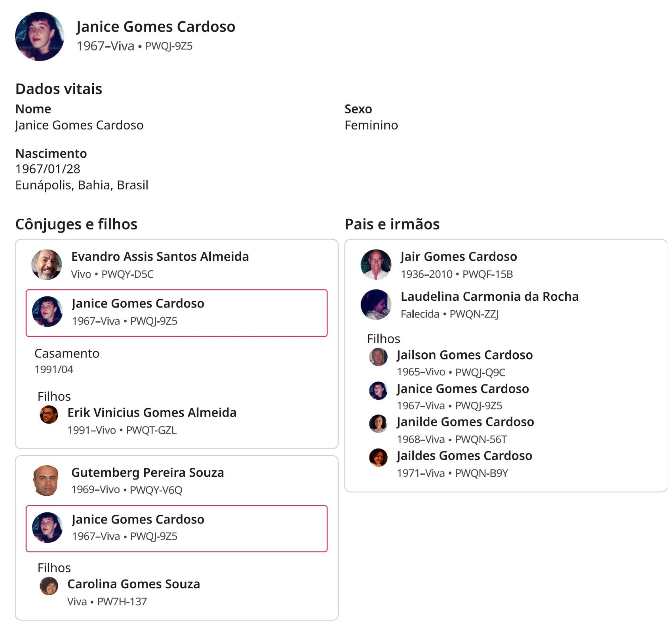Click Carolina Gomes Souza's small avatar

click(49, 586)
